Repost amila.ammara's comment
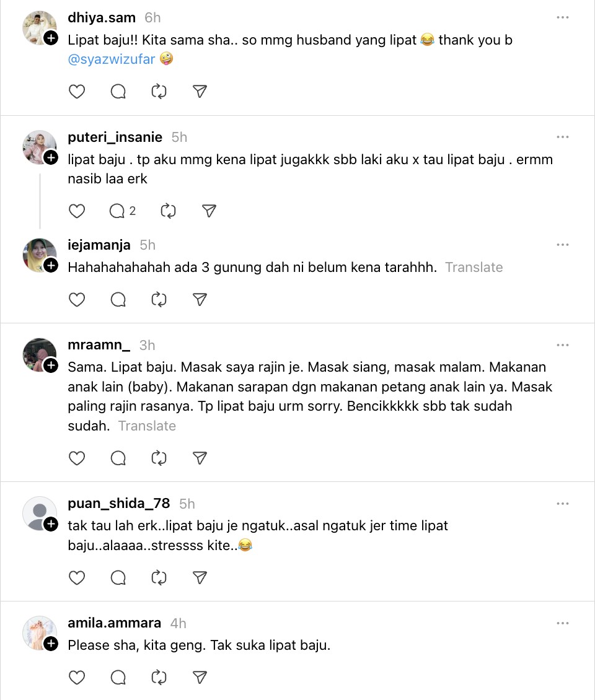The height and width of the screenshot is (700, 595). tap(159, 678)
